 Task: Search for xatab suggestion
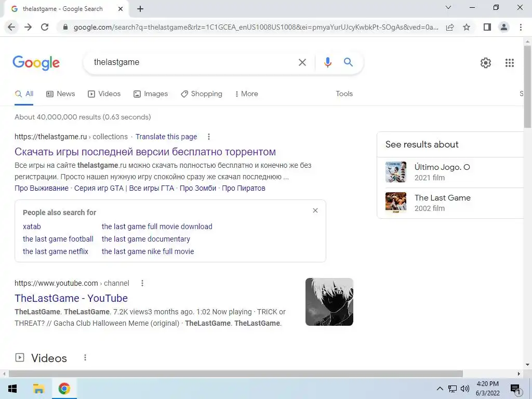coord(32,227)
